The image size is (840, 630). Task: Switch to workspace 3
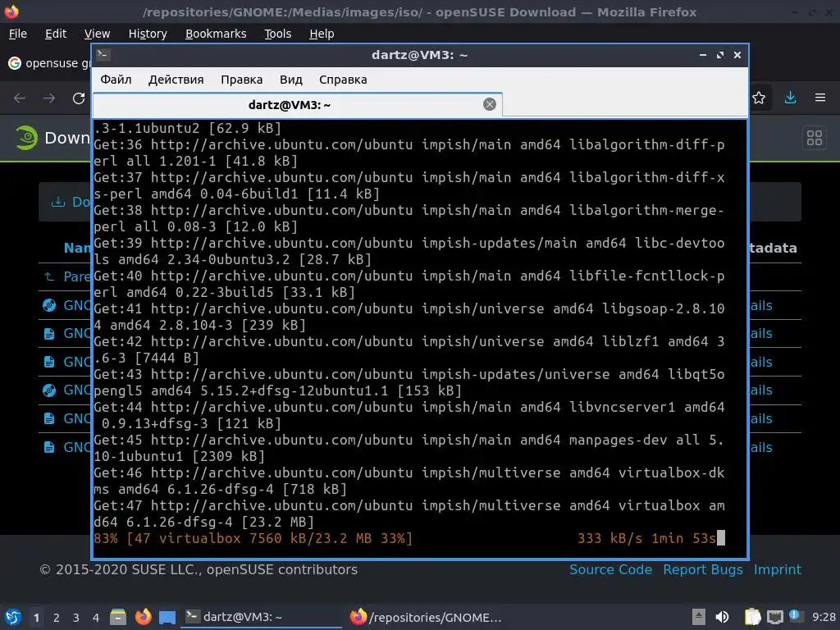click(76, 618)
